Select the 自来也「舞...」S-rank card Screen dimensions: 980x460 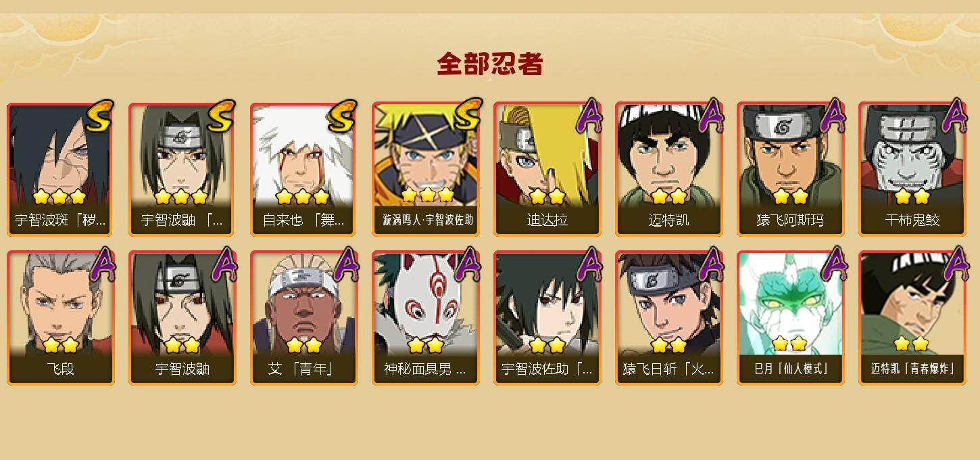(x=304, y=169)
